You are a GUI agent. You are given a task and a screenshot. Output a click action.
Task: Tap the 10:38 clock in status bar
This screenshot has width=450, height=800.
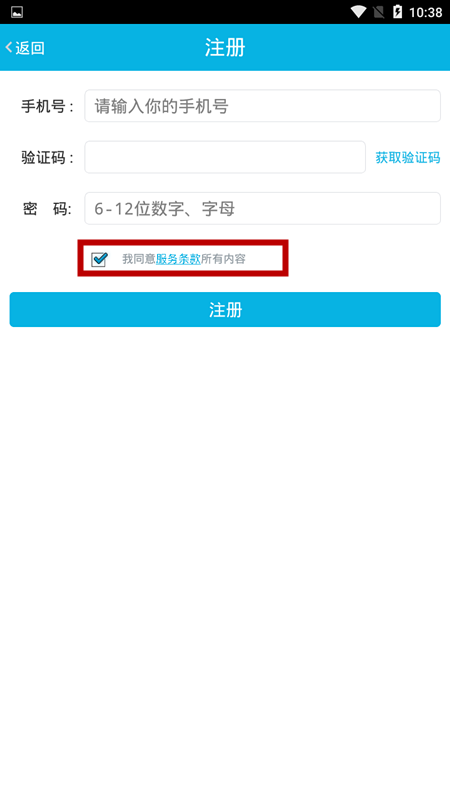pyautogui.click(x=426, y=12)
